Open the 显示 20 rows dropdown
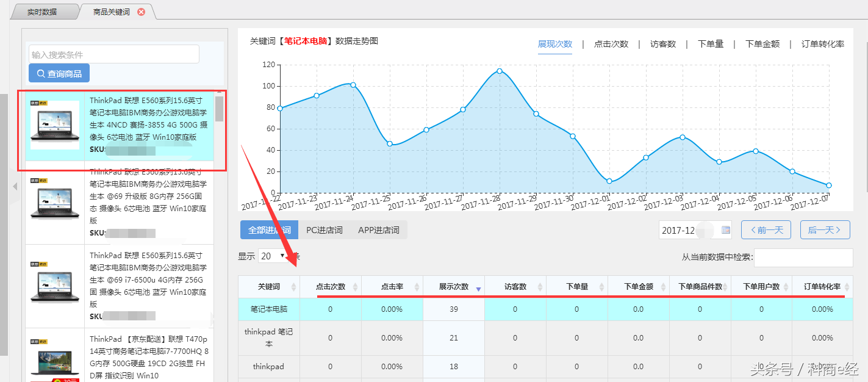 point(273,256)
